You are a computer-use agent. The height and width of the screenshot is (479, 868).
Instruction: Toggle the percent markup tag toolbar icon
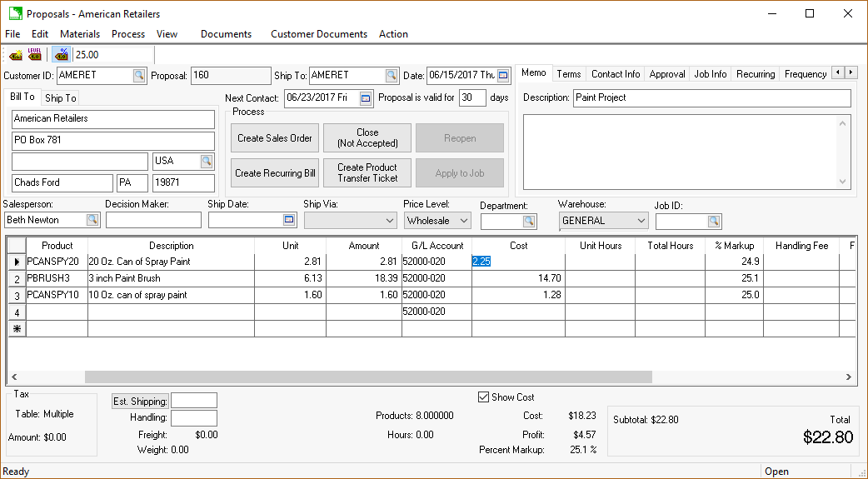[61, 55]
